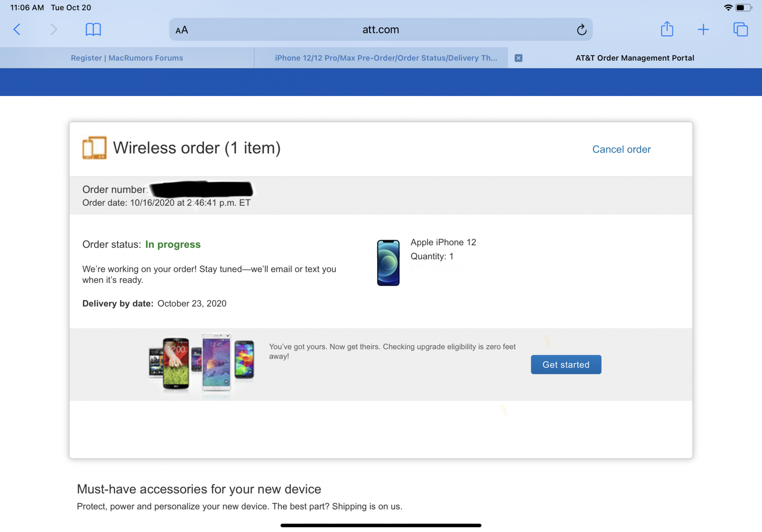
Task: Switch to Register MacRumors Forums tab
Action: pyautogui.click(x=127, y=58)
